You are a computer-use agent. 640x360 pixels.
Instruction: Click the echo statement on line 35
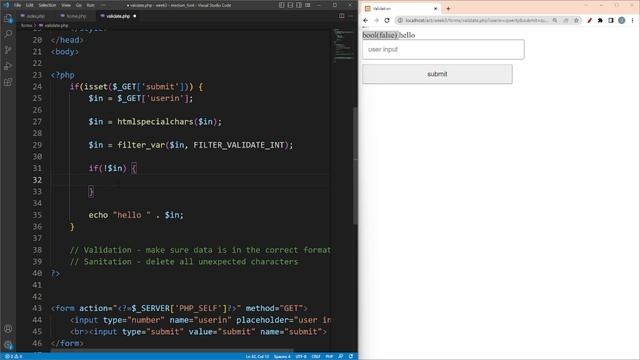(x=136, y=215)
